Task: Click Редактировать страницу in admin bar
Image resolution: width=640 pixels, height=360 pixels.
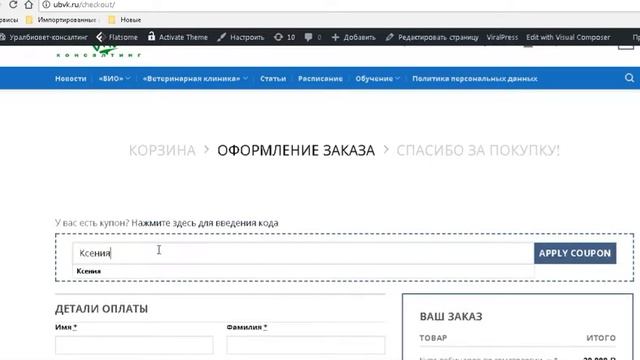Action: pyautogui.click(x=432, y=37)
